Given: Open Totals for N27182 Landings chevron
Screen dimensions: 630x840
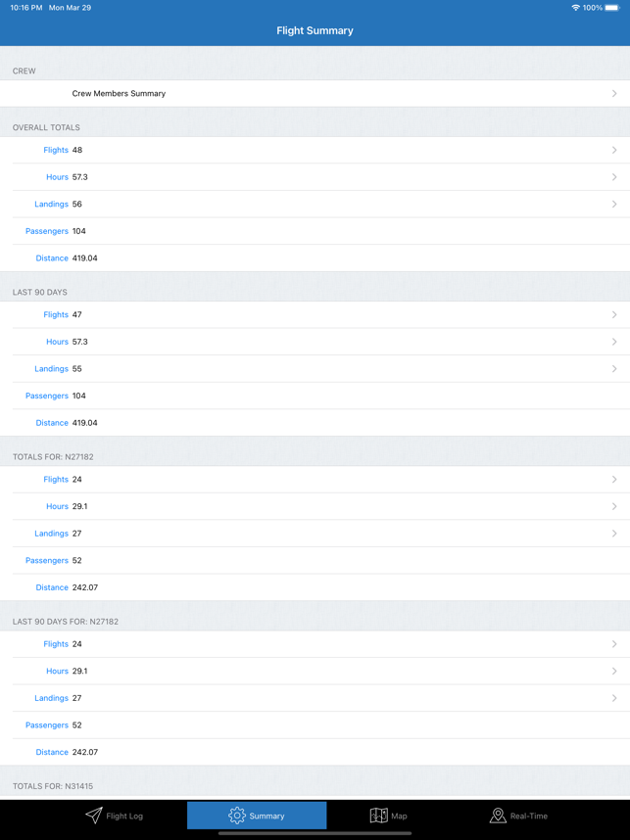Looking at the screenshot, I should coord(614,534).
